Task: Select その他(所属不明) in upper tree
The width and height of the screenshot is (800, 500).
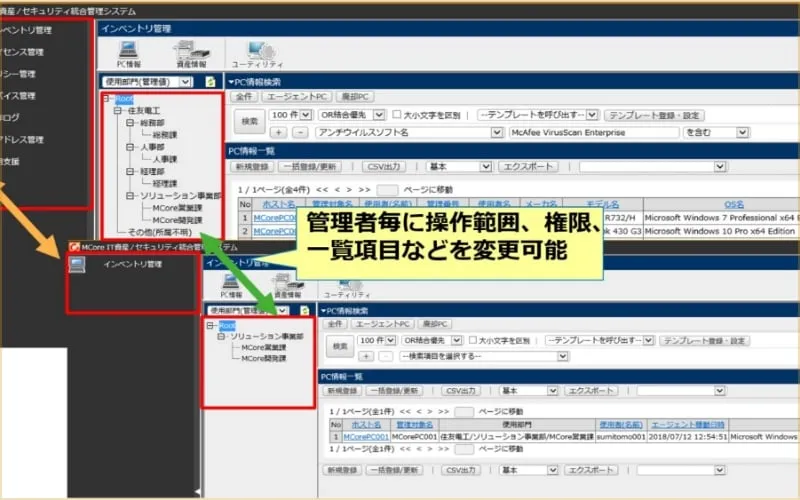Action: pos(160,232)
